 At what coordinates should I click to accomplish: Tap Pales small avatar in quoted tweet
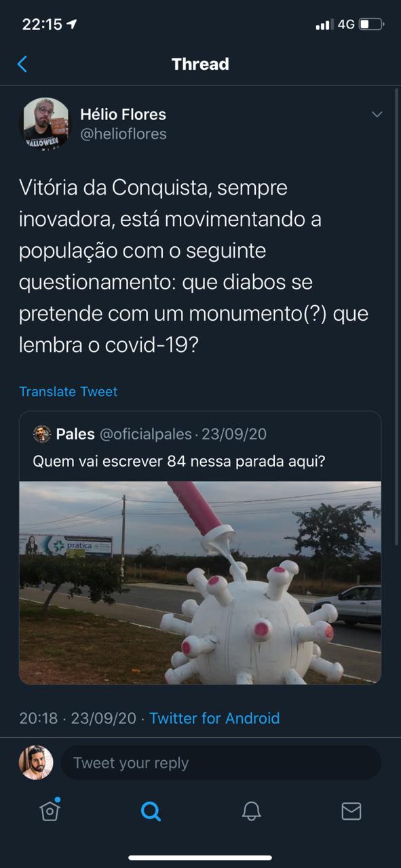pyautogui.click(x=42, y=434)
